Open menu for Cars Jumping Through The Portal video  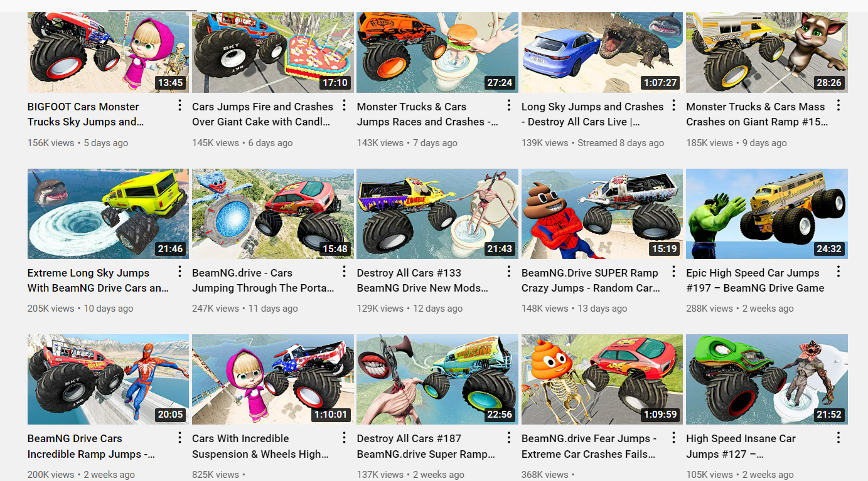[344, 272]
